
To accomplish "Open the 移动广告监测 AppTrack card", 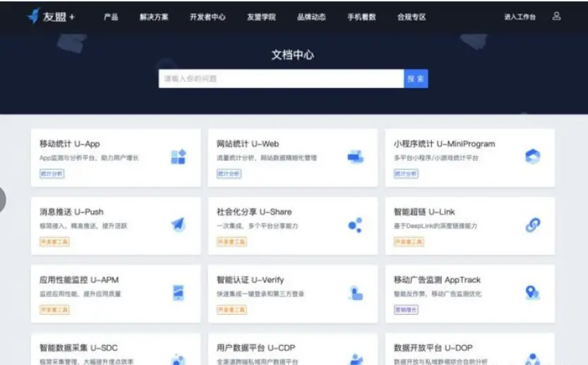I will pyautogui.click(x=470, y=294).
